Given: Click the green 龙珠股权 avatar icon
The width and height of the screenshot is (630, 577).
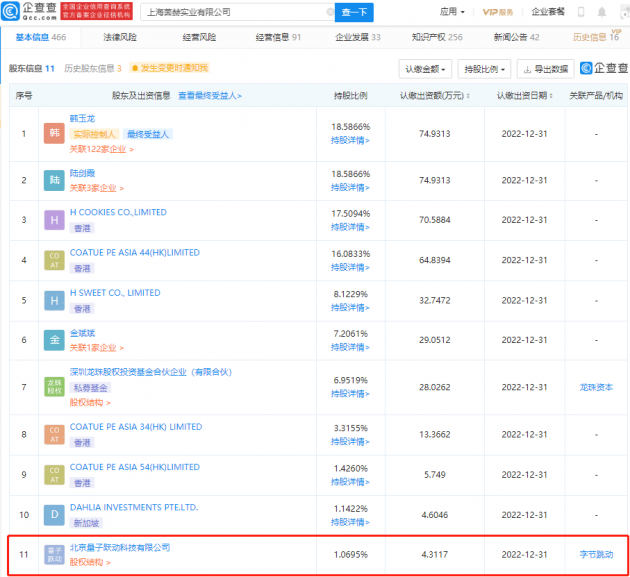Looking at the screenshot, I should (x=54, y=387).
